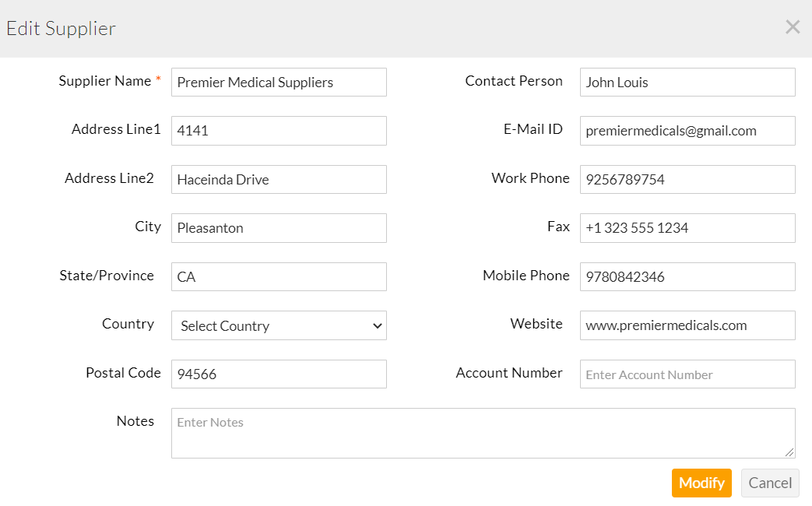
Task: Click the Modify button
Action: point(701,483)
